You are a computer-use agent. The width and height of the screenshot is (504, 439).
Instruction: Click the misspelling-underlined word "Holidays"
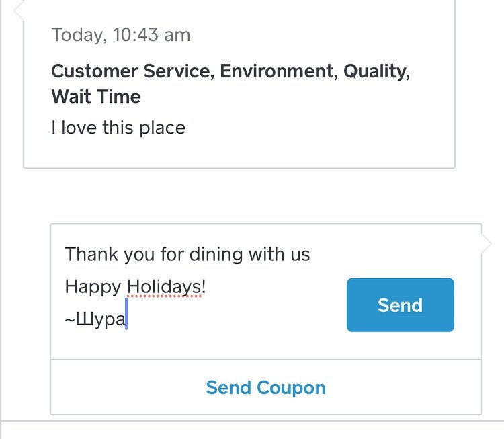(165, 288)
